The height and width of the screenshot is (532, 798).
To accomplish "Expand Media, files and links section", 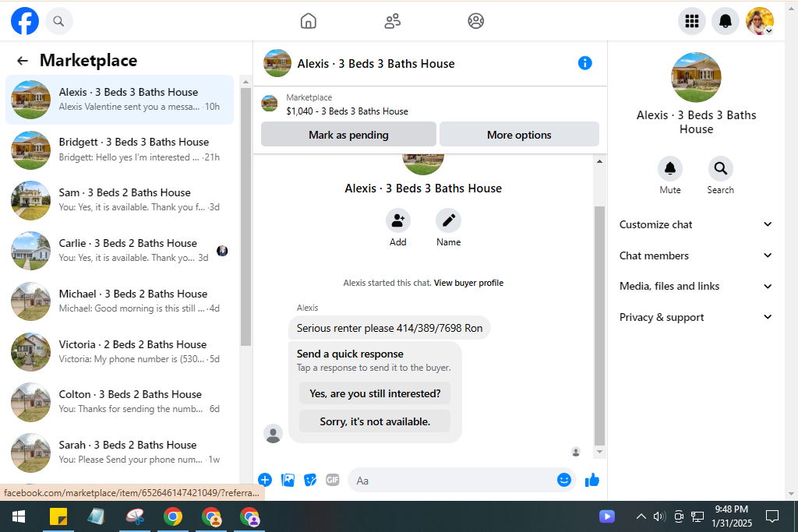I will click(696, 286).
